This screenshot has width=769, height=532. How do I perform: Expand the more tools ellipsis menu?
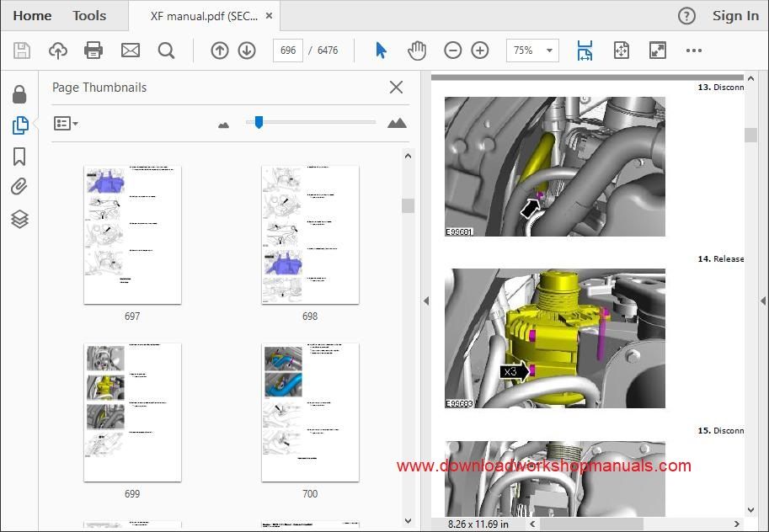pyautogui.click(x=693, y=51)
